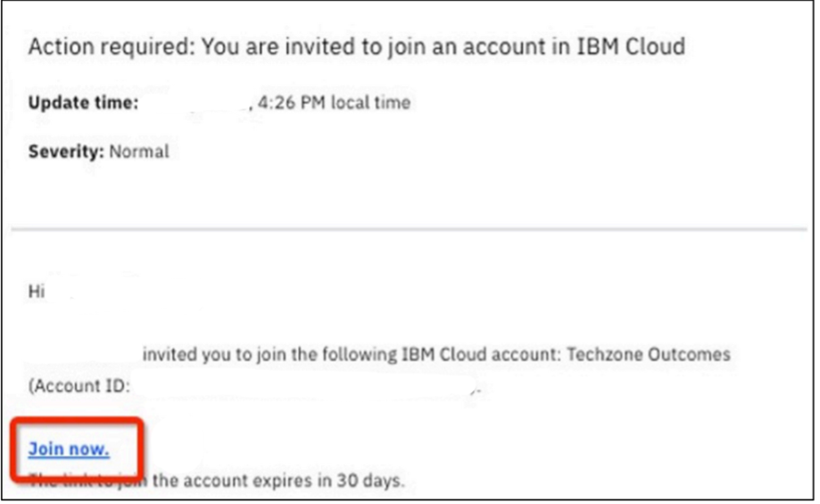Click the "Hi" greeting text

pyautogui.click(x=36, y=292)
